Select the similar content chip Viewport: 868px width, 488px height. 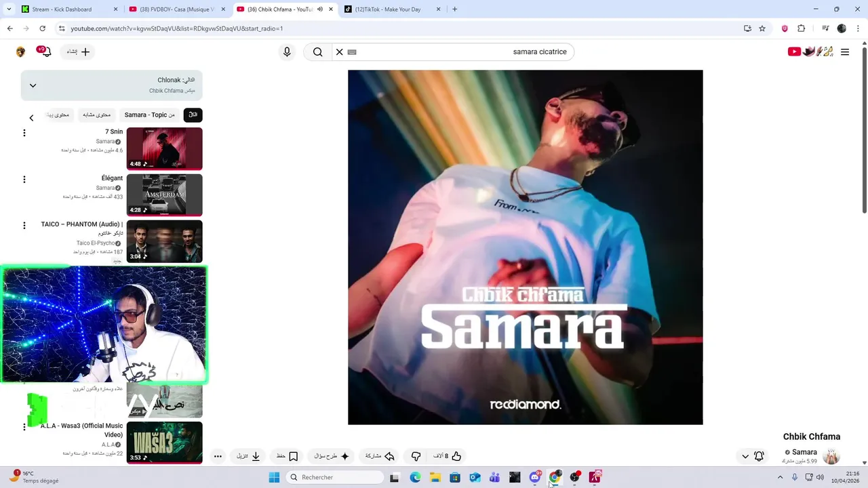pos(96,115)
